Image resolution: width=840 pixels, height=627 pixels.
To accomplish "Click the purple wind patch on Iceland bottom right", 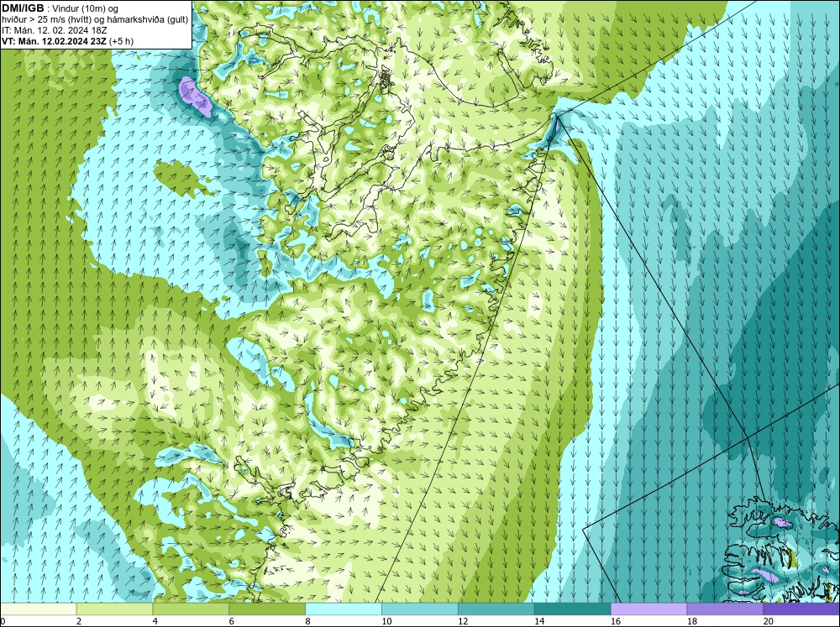I will pos(766,575).
